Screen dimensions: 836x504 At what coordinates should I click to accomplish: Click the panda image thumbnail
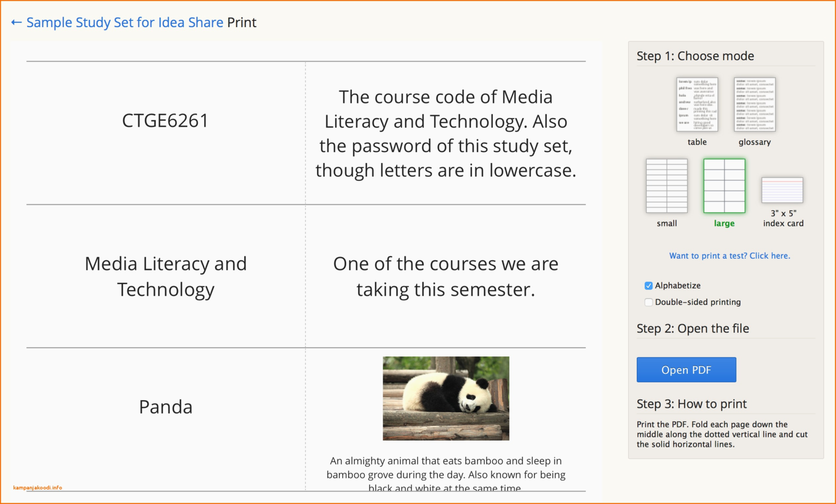(x=446, y=399)
